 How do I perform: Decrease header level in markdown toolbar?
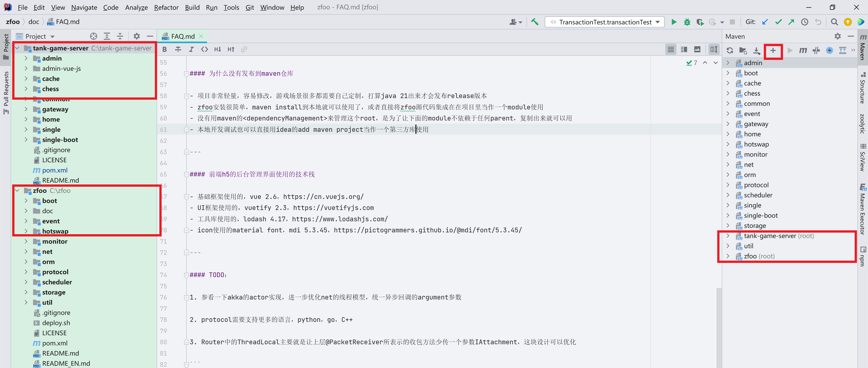click(218, 49)
